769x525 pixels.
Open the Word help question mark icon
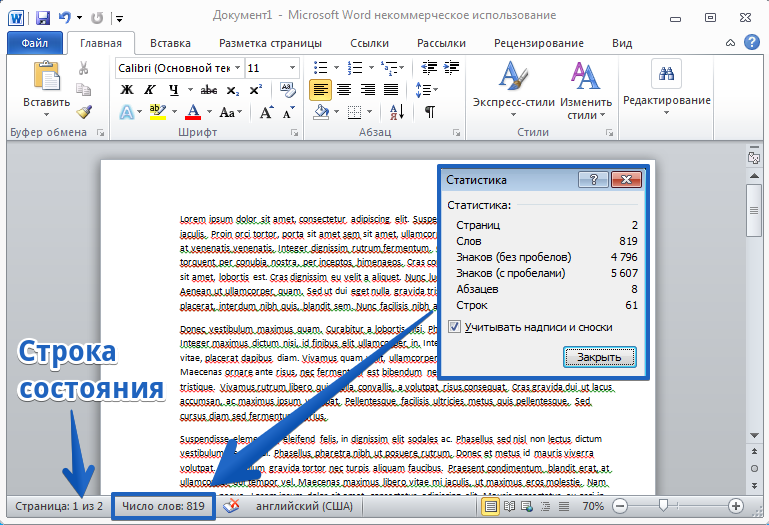point(751,42)
